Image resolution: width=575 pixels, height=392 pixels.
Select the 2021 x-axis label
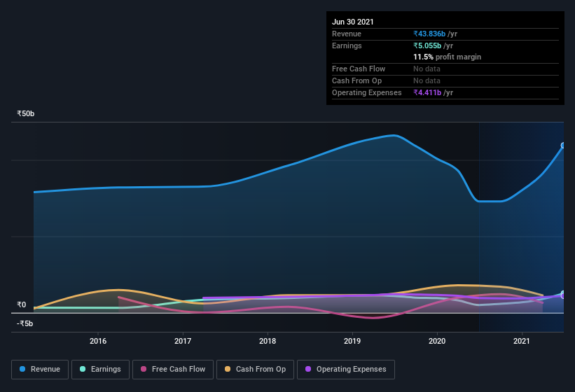coord(522,341)
